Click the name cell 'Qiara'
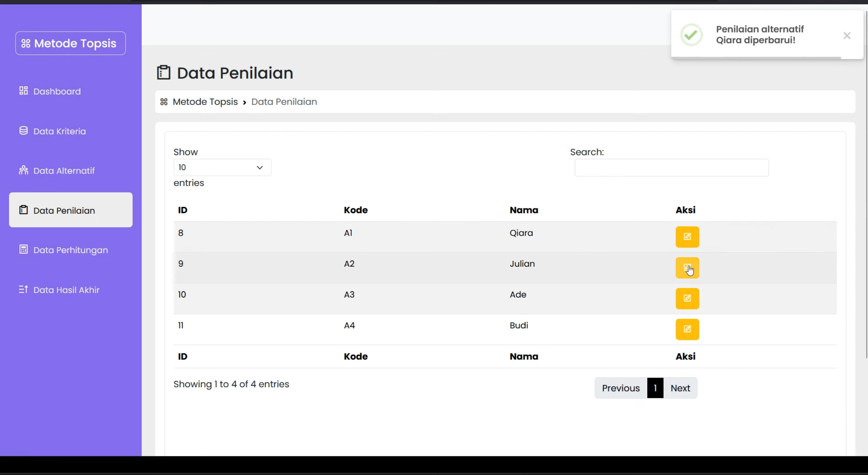868x475 pixels. pos(521,233)
